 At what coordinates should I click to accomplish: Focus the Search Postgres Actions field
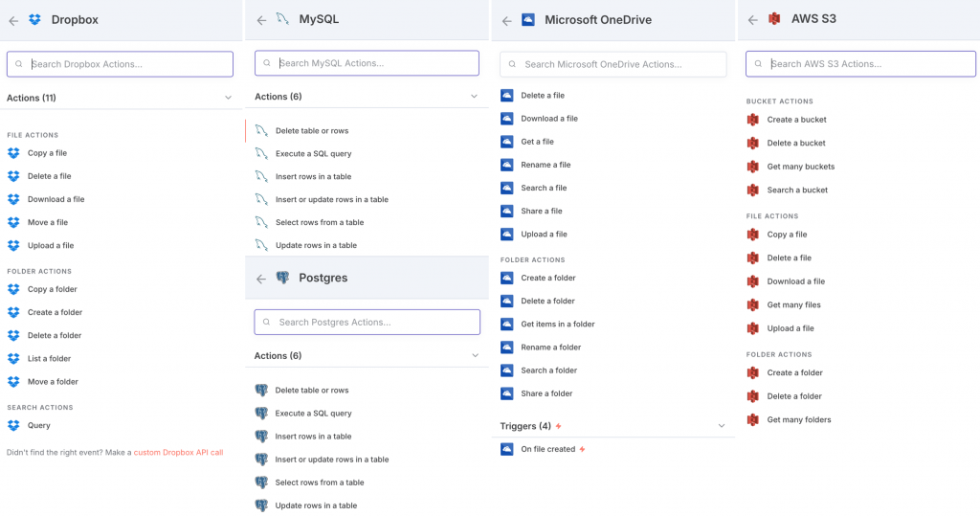pyautogui.click(x=367, y=322)
